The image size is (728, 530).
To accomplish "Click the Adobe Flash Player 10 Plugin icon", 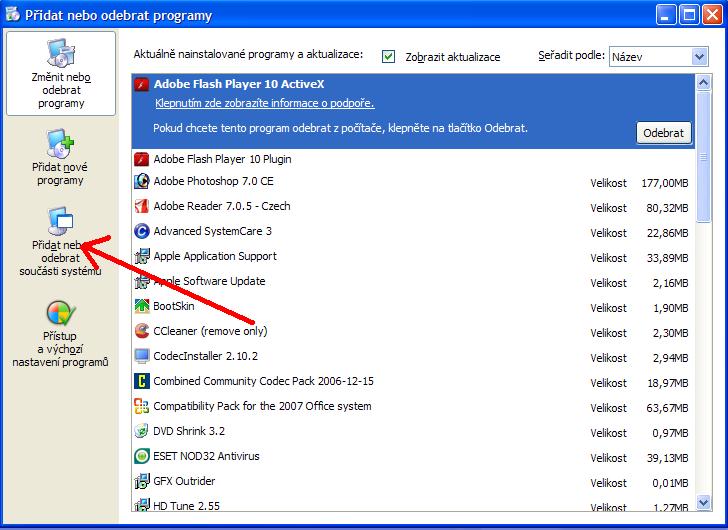I will point(142,158).
